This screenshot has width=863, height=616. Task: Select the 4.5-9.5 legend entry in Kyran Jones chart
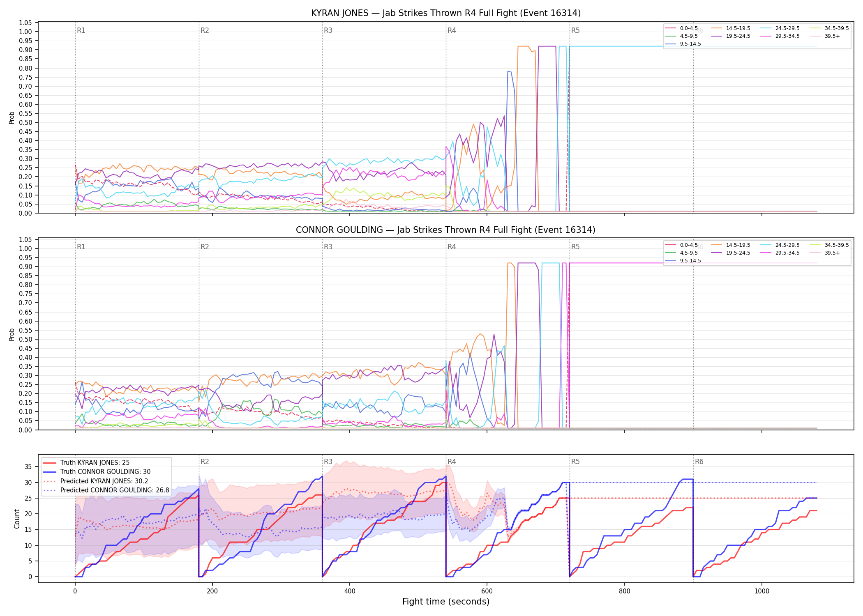(682, 36)
